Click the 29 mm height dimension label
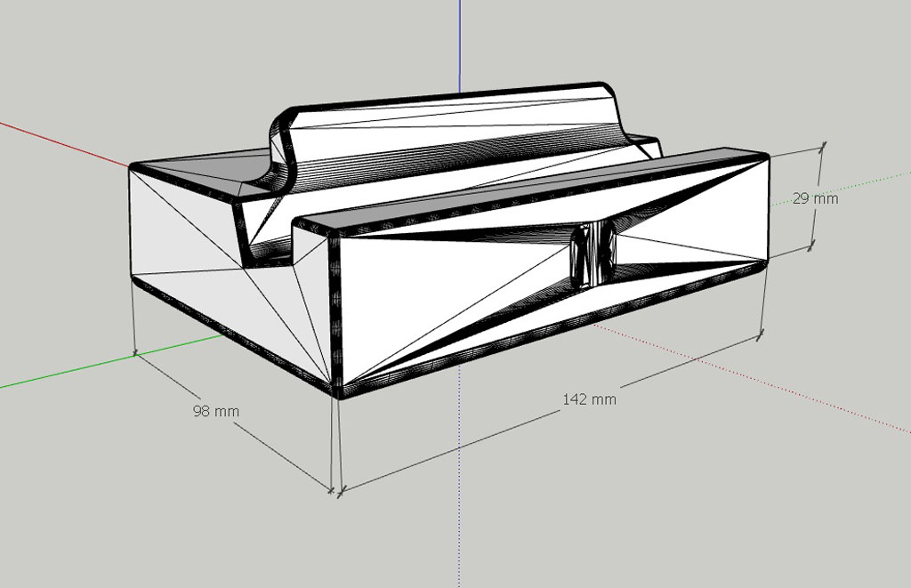The image size is (911, 588). pos(815,198)
